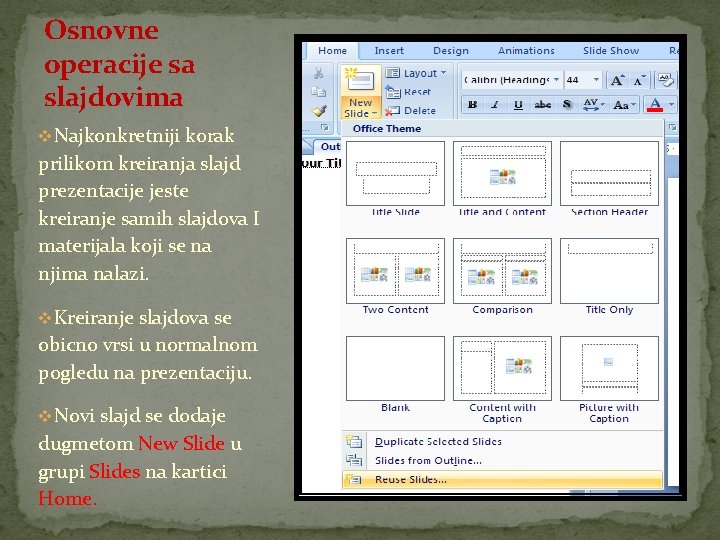Open the Layout dropdown

(x=416, y=73)
